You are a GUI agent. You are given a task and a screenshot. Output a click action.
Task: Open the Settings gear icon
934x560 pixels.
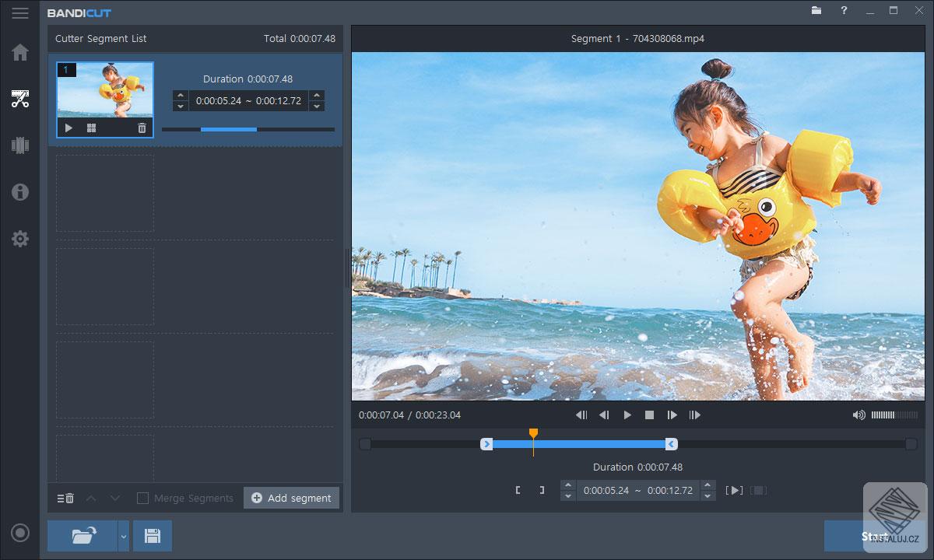point(20,239)
